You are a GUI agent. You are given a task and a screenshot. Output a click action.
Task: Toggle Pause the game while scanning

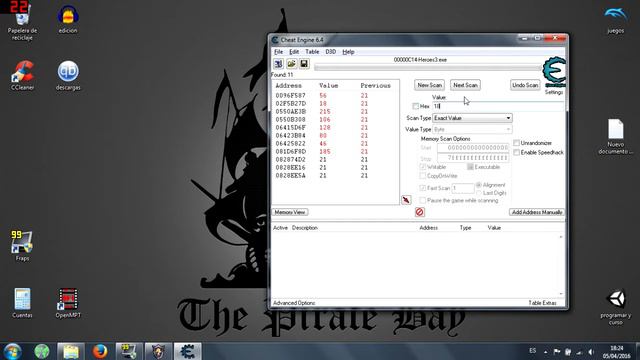tap(422, 200)
